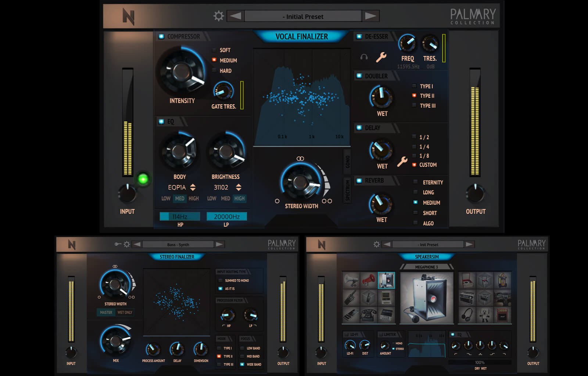Pick the jukebox speaker model
588x376 pixels.
click(x=502, y=281)
